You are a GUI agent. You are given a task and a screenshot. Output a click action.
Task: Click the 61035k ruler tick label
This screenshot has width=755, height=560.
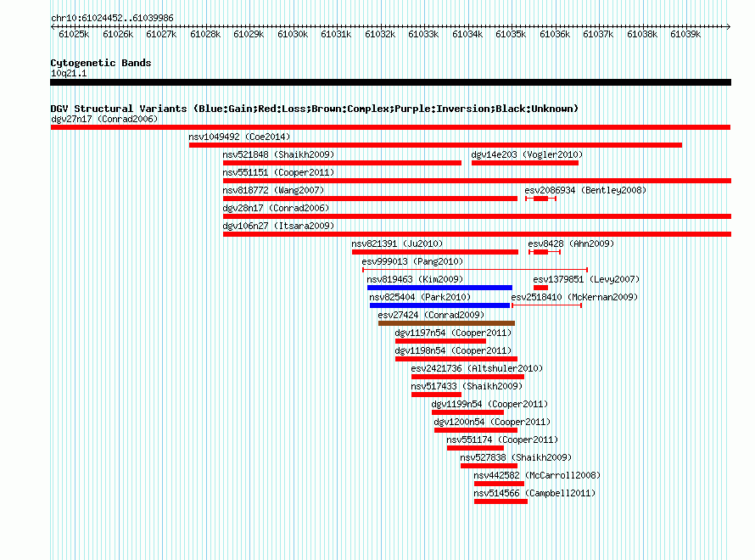click(511, 34)
